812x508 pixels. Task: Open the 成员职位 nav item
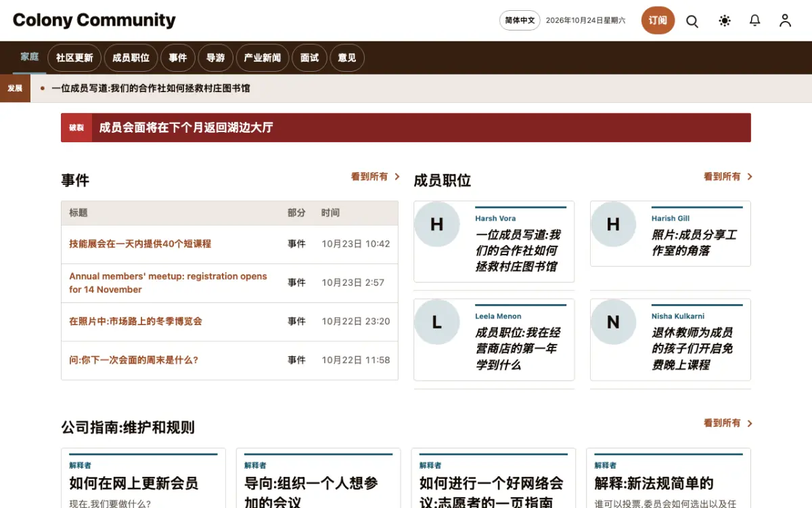click(131, 58)
